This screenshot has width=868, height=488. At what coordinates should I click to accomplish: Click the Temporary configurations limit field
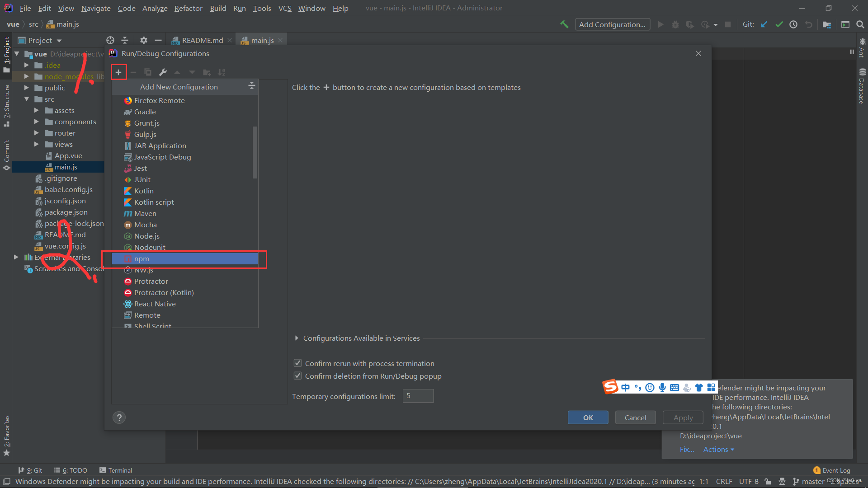tap(418, 396)
